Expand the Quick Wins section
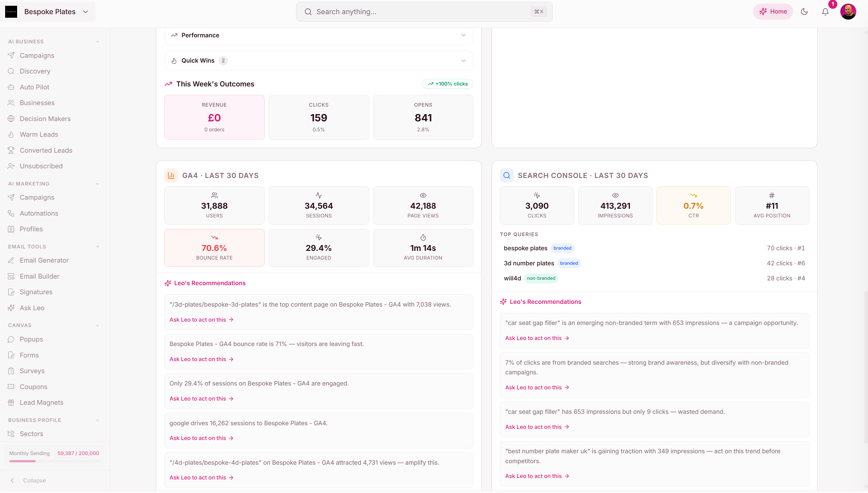Screen dimensions: 868x493 click(x=463, y=61)
